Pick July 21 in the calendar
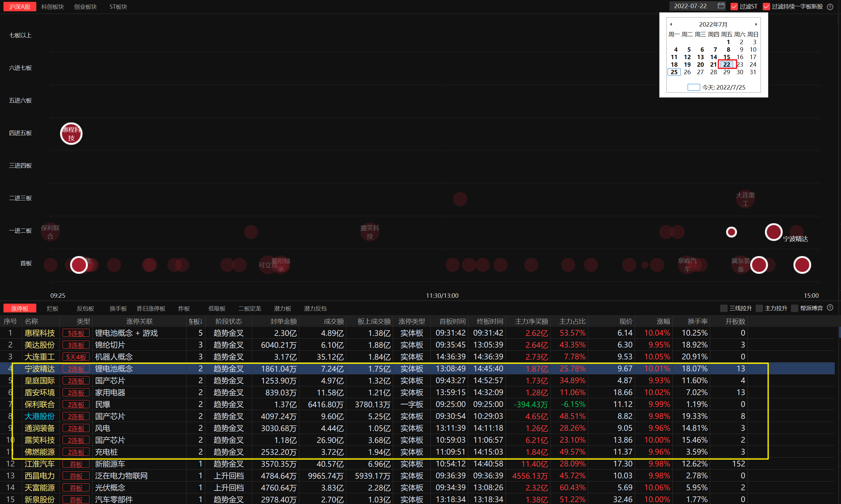This screenshot has width=841, height=504. [x=713, y=64]
